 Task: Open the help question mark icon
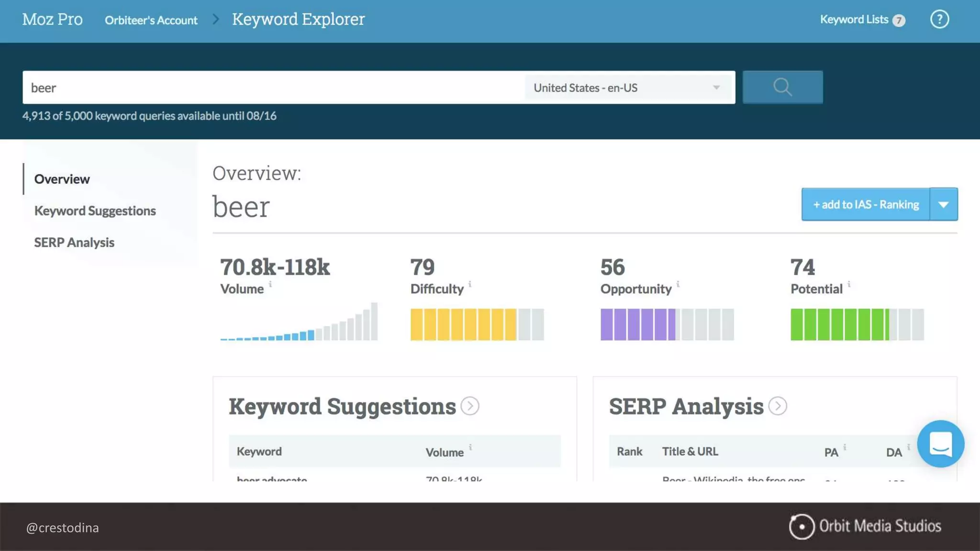tap(939, 20)
